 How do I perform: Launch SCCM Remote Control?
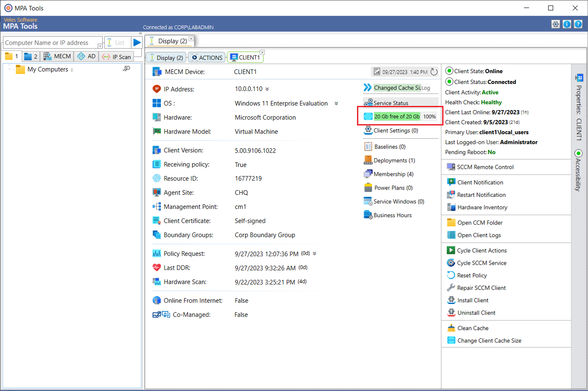point(480,167)
